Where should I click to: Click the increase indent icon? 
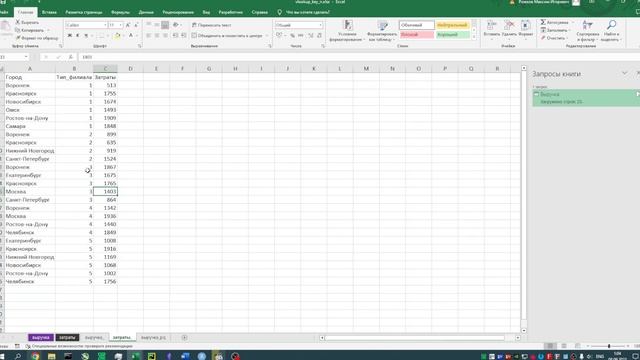pyautogui.click(x=184, y=36)
